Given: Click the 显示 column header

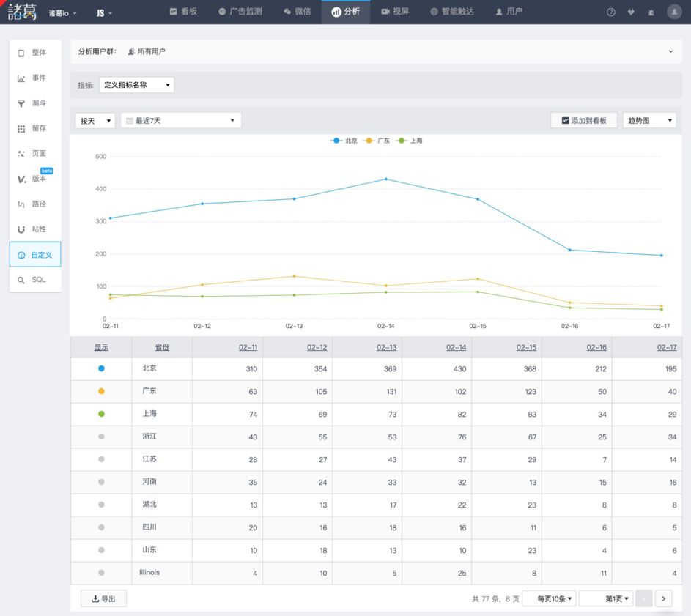Looking at the screenshot, I should coord(101,347).
